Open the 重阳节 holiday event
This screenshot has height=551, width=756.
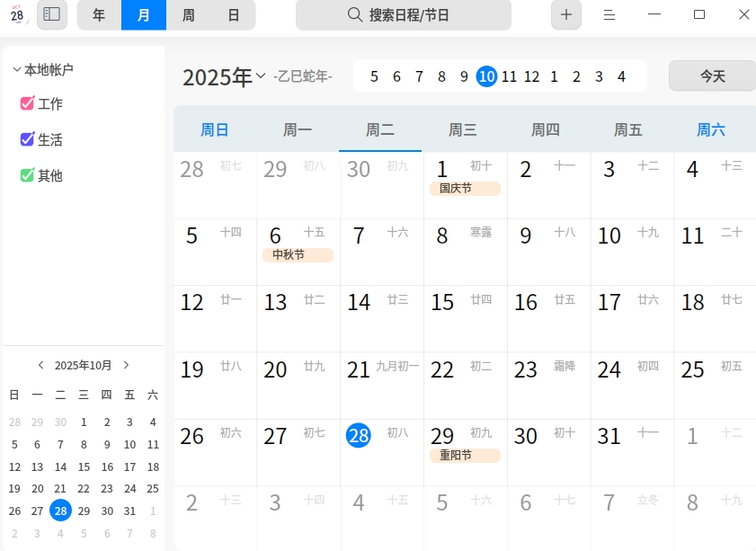point(465,456)
